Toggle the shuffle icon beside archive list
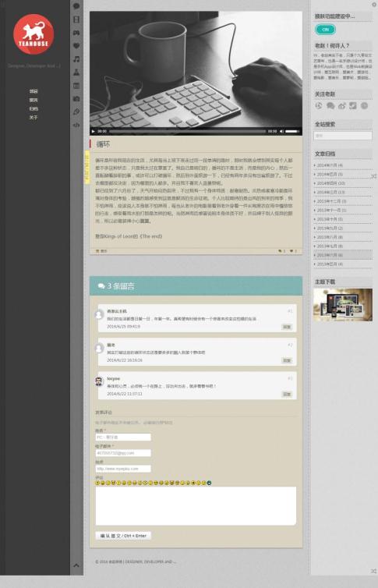The width and height of the screenshot is (378, 588). coord(373,176)
